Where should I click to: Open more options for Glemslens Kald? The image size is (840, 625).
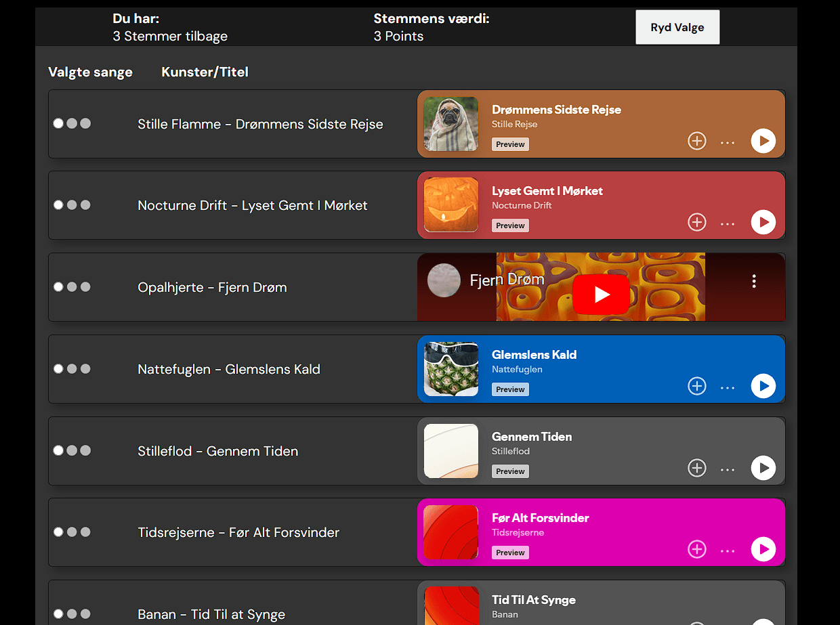click(x=728, y=387)
